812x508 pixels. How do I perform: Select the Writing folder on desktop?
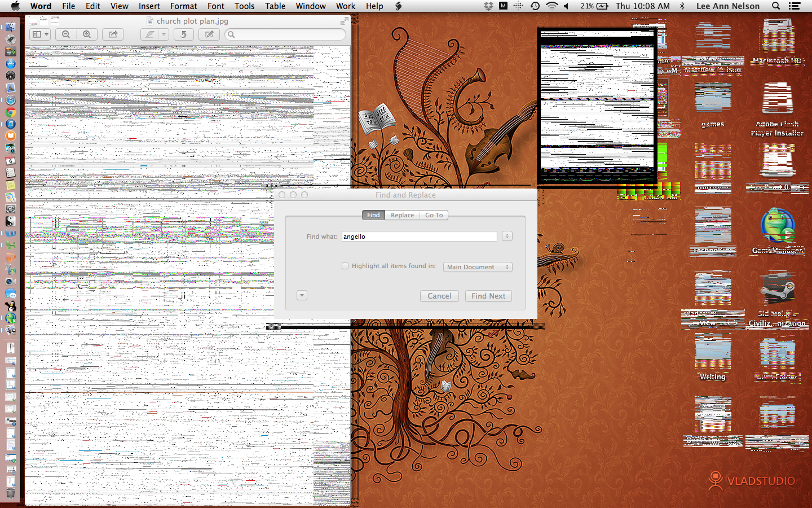[713, 358]
